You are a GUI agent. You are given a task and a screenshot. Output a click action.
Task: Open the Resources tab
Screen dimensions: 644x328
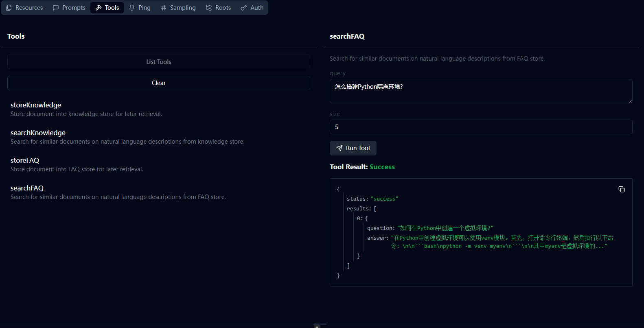[24, 8]
